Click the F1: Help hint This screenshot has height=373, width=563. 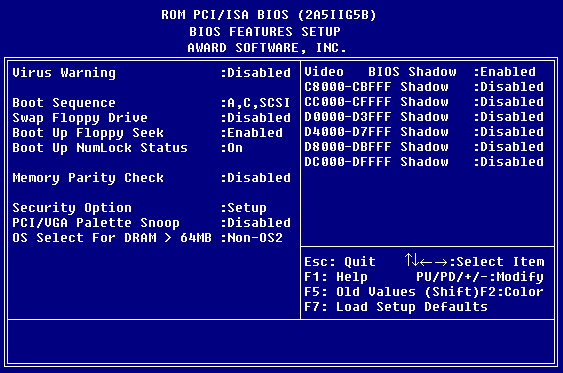click(336, 277)
